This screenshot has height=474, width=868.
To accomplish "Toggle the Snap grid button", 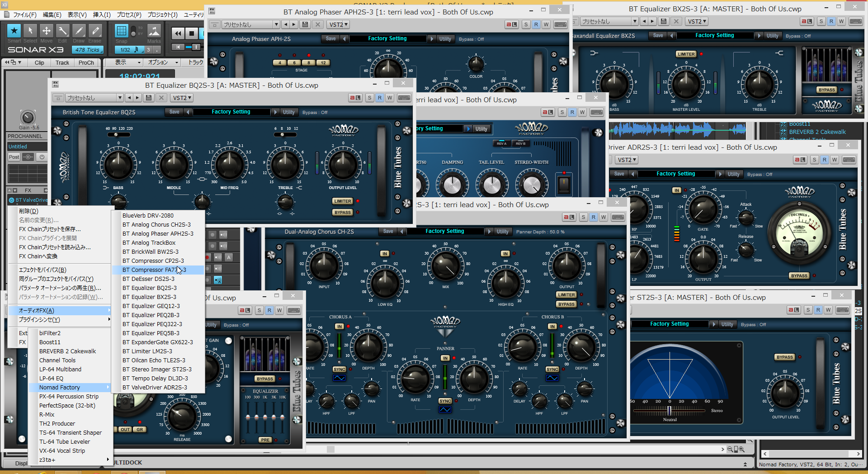I will [x=121, y=31].
